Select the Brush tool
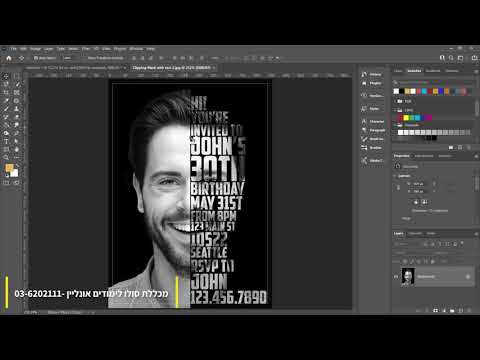The height and width of the screenshot is (360, 480). click(x=6, y=109)
